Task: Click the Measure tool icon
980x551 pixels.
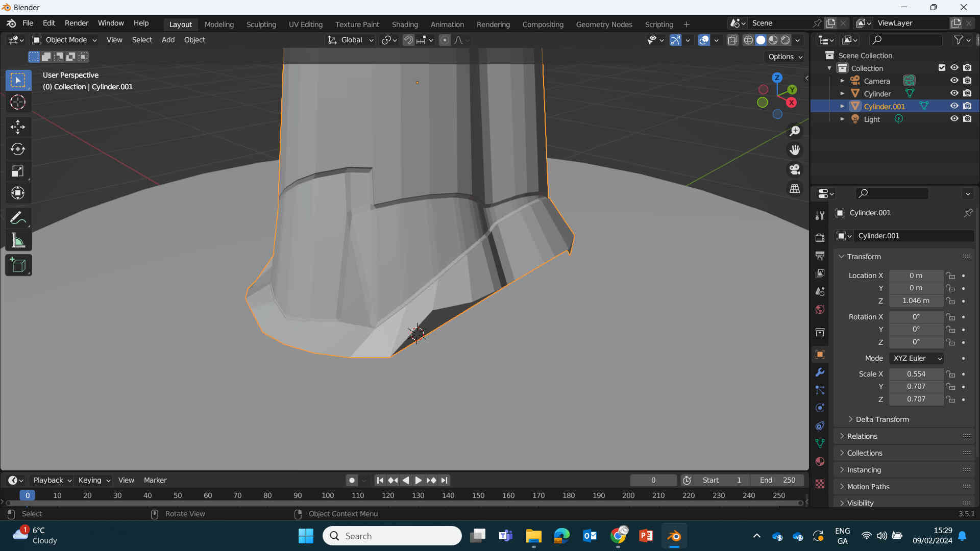Action: [x=18, y=241]
